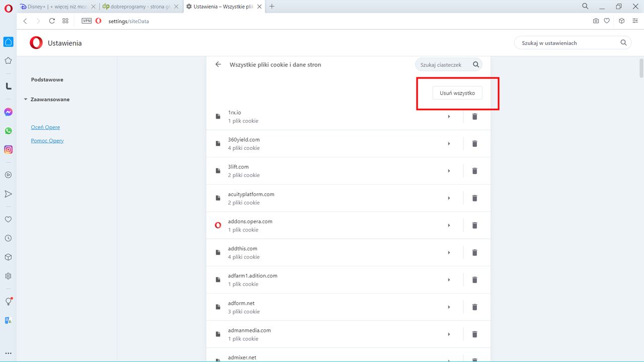Open the Podstawowe settings section

click(47, 79)
